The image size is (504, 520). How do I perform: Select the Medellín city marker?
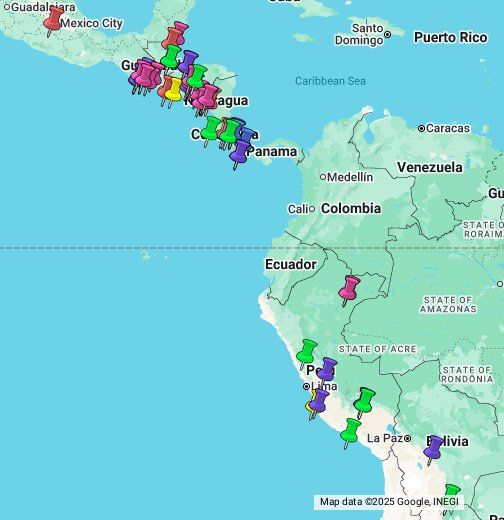(323, 177)
